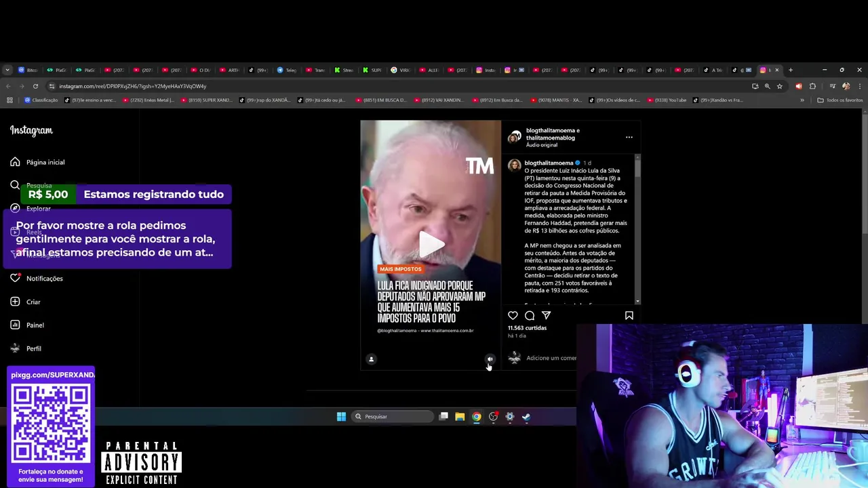Open gear settings app in taskbar
The height and width of the screenshot is (488, 868).
(x=510, y=417)
